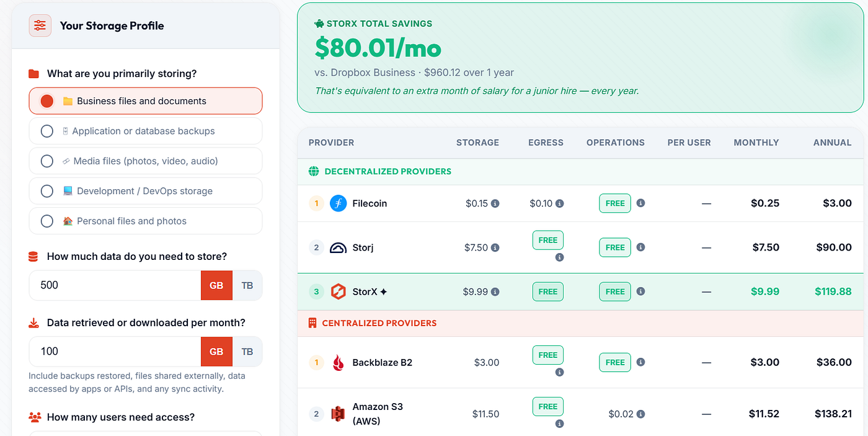Switch storage amount unit to TB

[x=247, y=285]
